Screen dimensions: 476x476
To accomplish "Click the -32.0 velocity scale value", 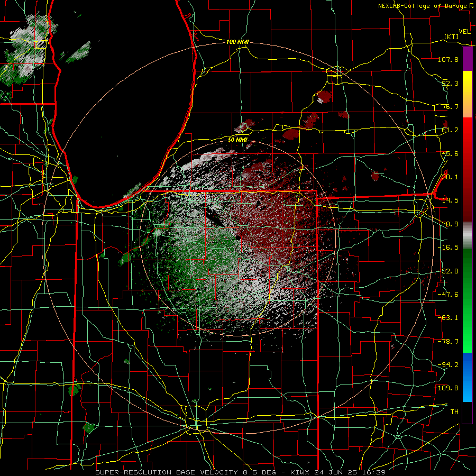I will (448, 271).
